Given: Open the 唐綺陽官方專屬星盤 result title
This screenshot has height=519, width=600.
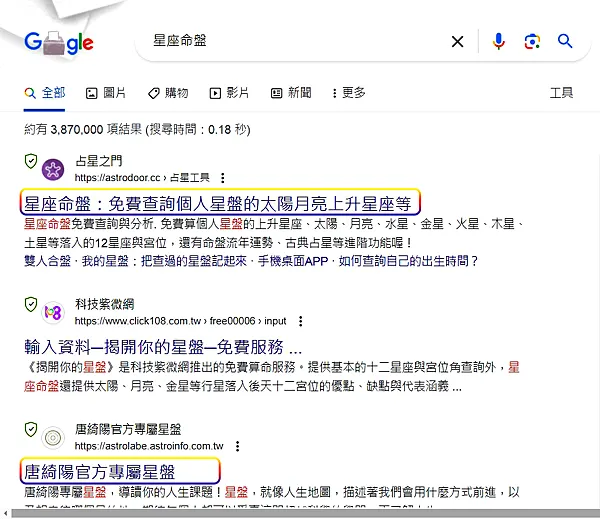Looking at the screenshot, I should coord(99,472).
